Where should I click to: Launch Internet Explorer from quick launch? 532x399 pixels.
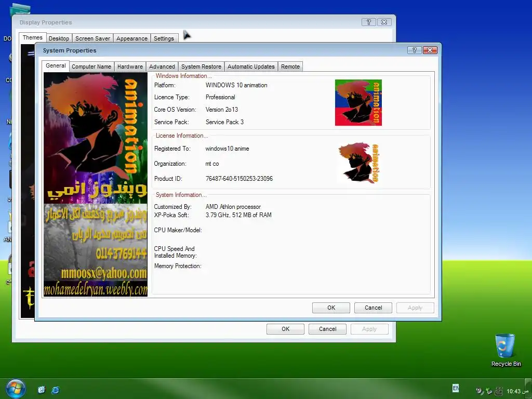tap(55, 390)
